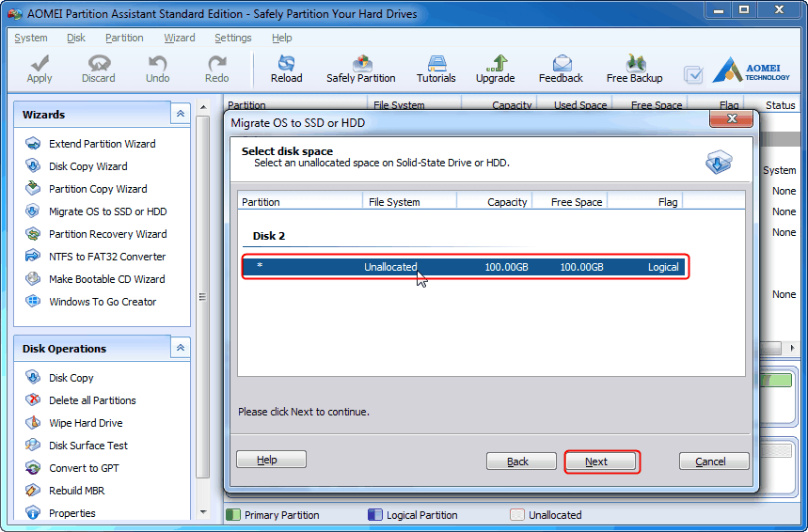Image resolution: width=808 pixels, height=532 pixels.
Task: Click the Disk 2 heading in the list
Action: tap(269, 236)
